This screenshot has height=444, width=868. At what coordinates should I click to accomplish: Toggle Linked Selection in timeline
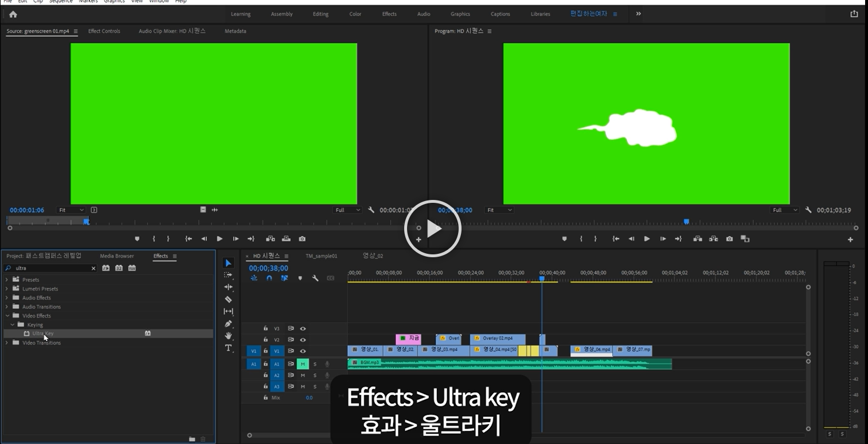tap(284, 278)
